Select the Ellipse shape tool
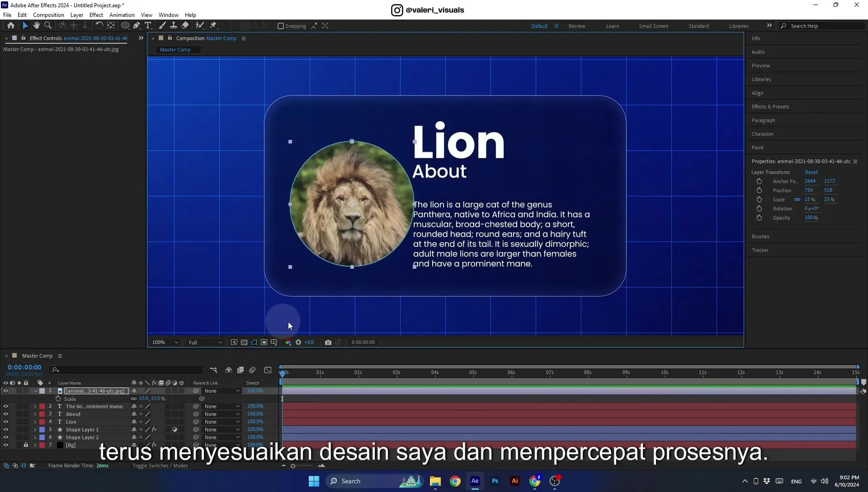Image resolution: width=868 pixels, height=492 pixels. tap(125, 26)
